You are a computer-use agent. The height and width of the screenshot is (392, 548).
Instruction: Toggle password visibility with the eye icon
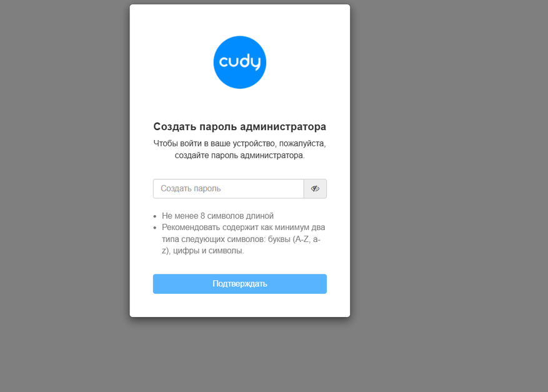(x=315, y=188)
